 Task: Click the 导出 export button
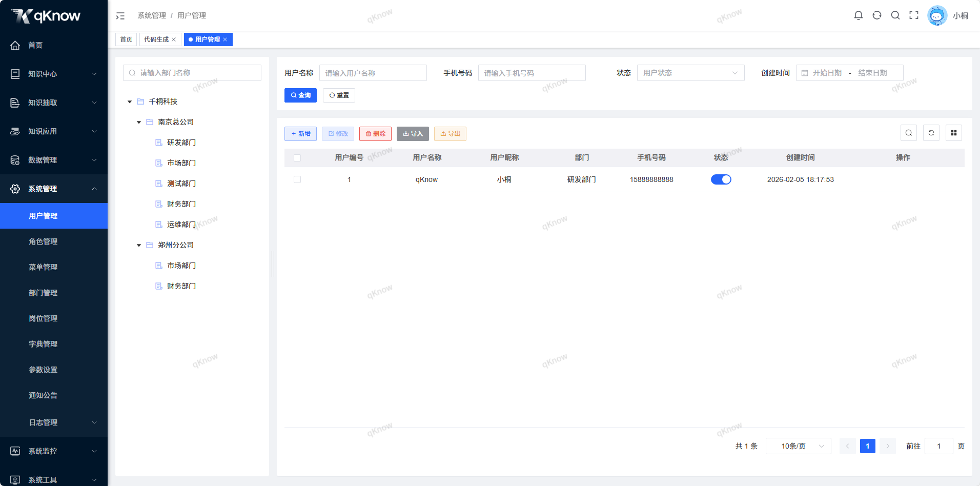click(x=450, y=134)
